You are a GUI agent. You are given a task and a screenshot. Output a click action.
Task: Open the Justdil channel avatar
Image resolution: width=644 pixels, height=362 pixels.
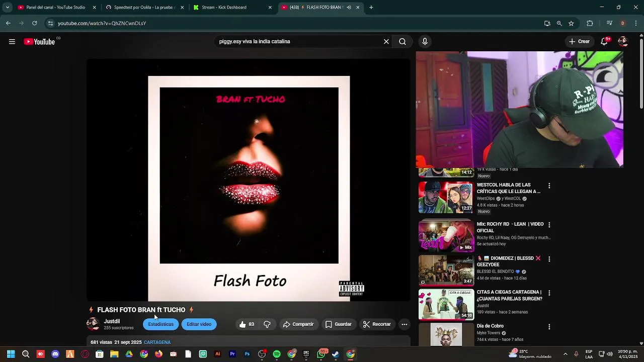[93, 324]
